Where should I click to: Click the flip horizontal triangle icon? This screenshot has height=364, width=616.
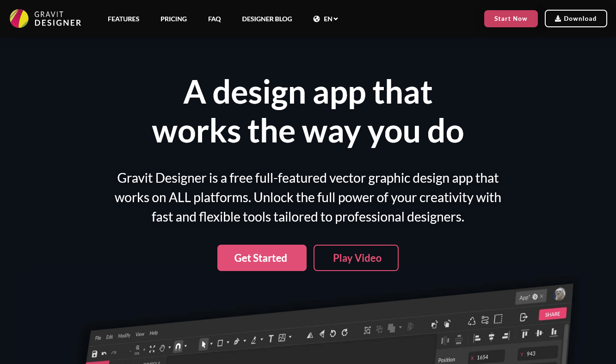310,335
